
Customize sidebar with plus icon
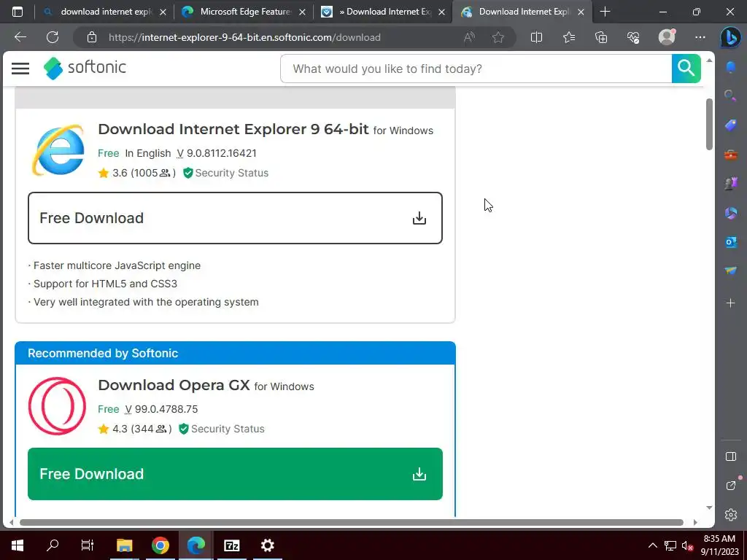tap(730, 303)
